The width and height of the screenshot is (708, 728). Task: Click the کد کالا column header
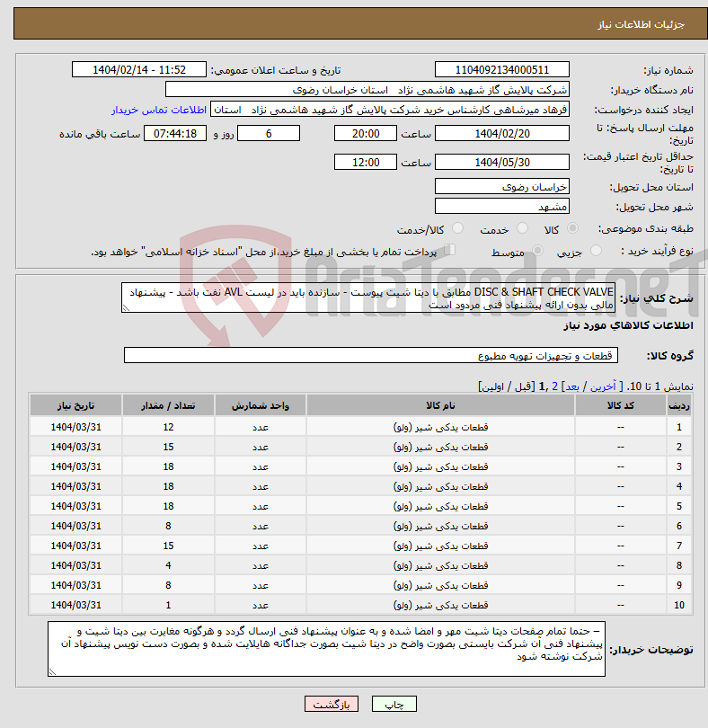click(x=621, y=405)
